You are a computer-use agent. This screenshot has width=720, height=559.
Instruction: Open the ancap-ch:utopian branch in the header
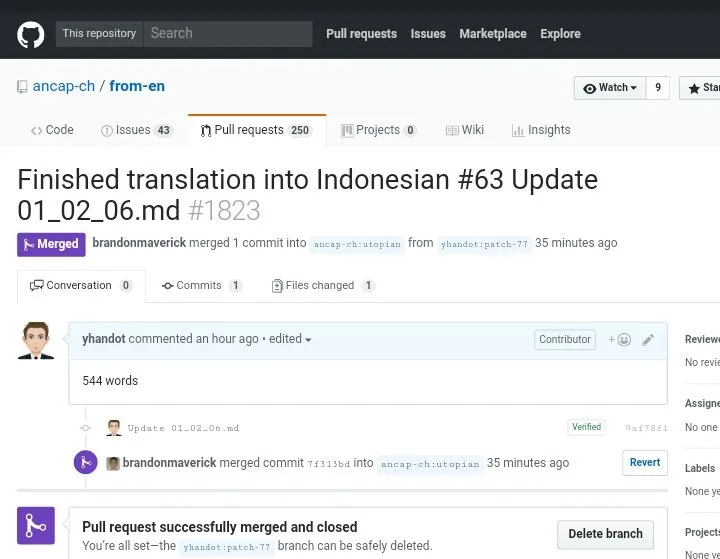(x=357, y=244)
